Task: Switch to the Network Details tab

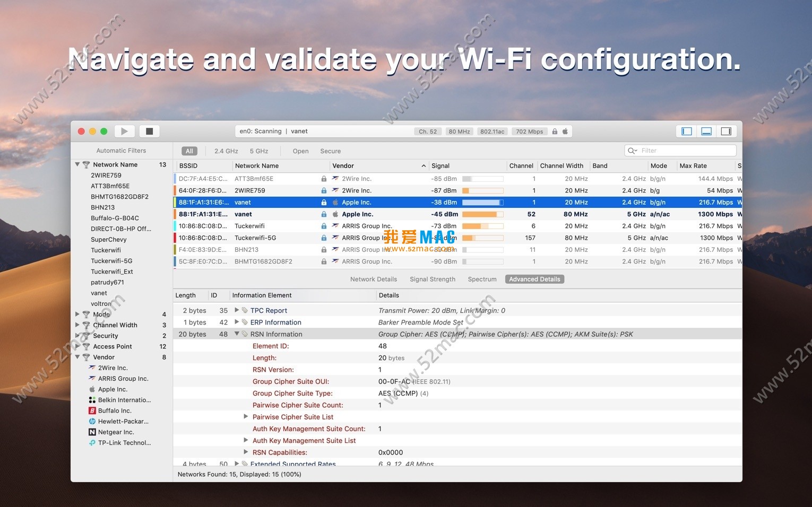Action: pyautogui.click(x=374, y=279)
